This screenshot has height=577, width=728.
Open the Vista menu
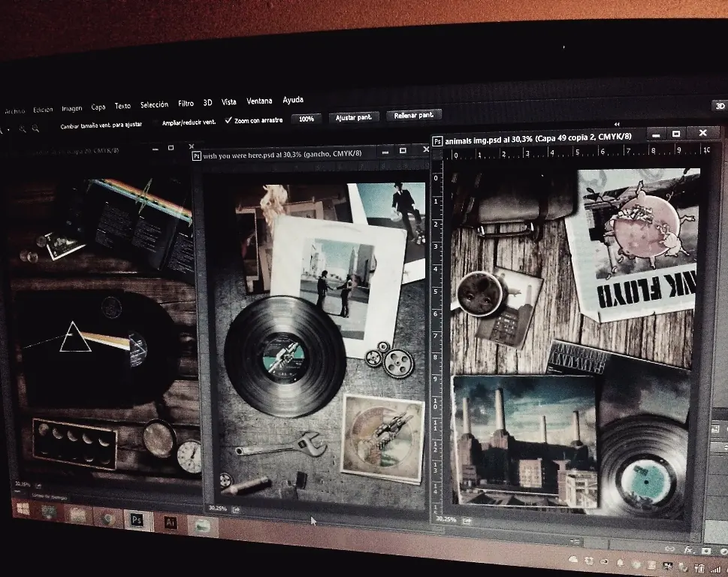coord(228,101)
